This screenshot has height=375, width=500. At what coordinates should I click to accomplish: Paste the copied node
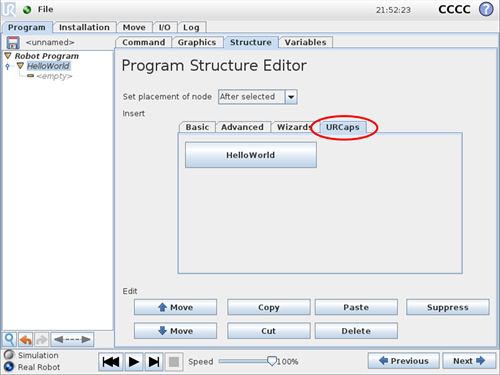tap(356, 307)
